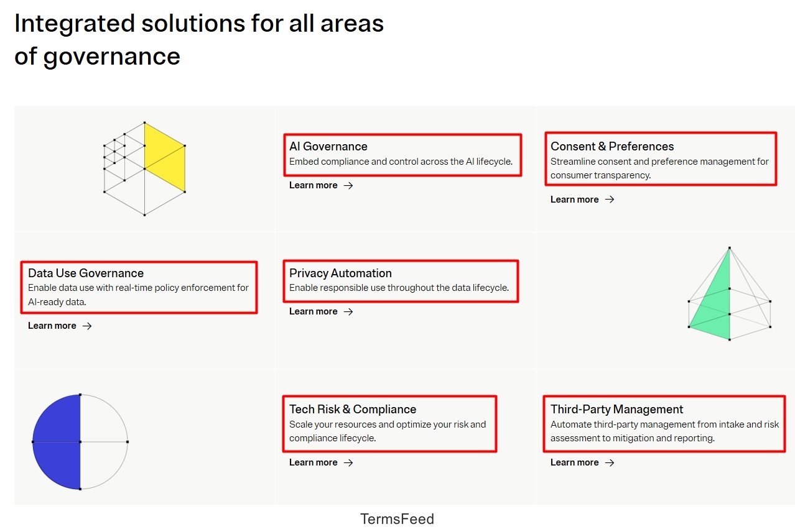795x532 pixels.
Task: Click 'Embed compliance and control across the AI lifecycle'
Action: pyautogui.click(x=401, y=162)
